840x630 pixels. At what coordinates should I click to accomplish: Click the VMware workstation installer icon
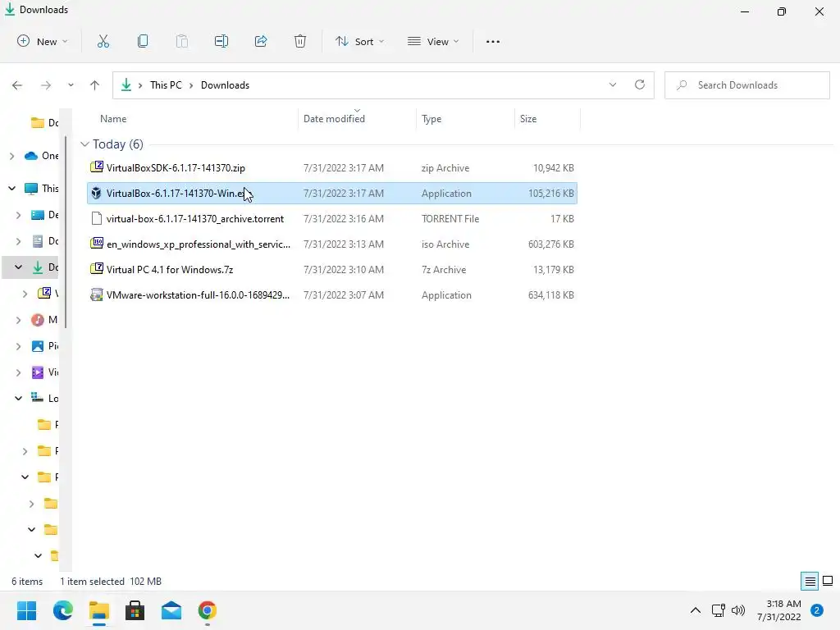[97, 294]
